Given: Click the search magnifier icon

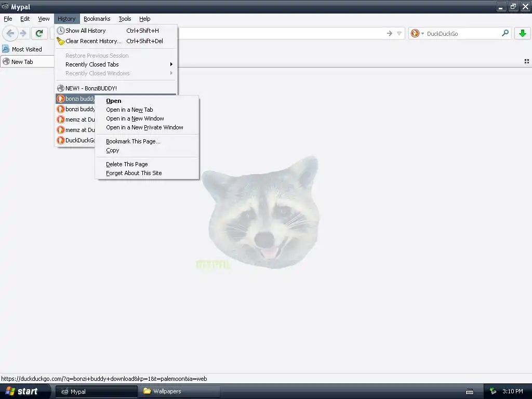Looking at the screenshot, I should [505, 33].
